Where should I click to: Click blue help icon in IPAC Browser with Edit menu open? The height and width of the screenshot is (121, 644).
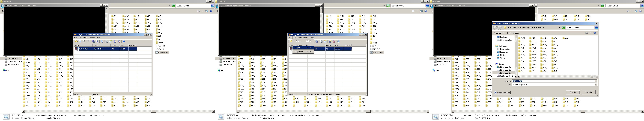click(339, 41)
